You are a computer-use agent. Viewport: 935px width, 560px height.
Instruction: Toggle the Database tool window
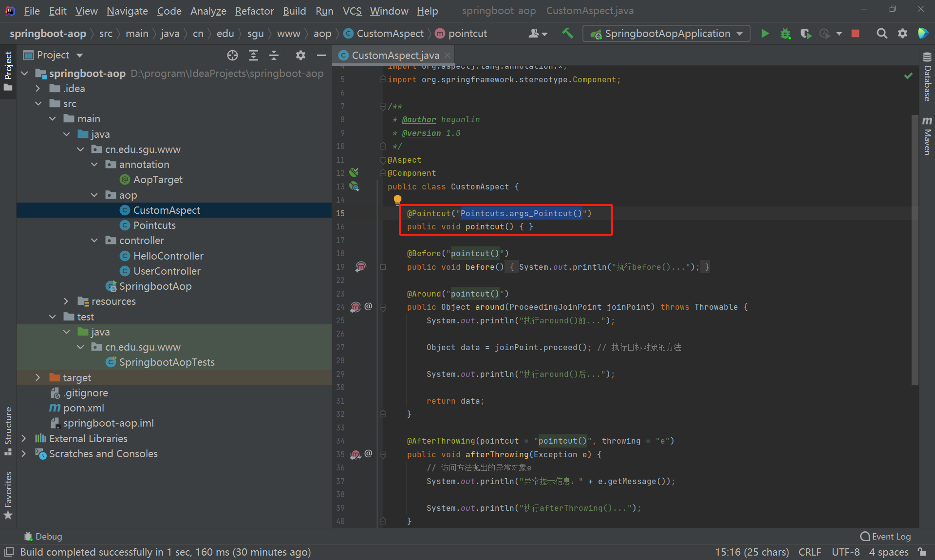pos(927,78)
